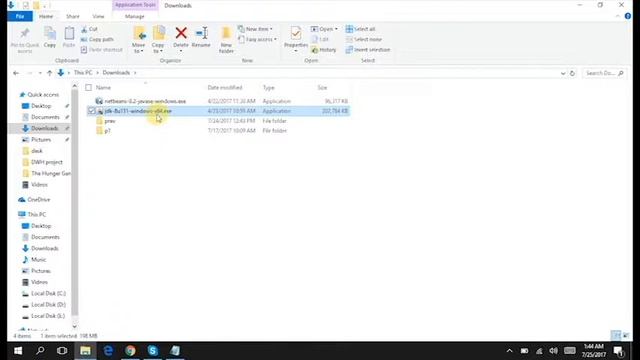The width and height of the screenshot is (640, 360).
Task: Click the Cut scissors command
Action: (89, 29)
